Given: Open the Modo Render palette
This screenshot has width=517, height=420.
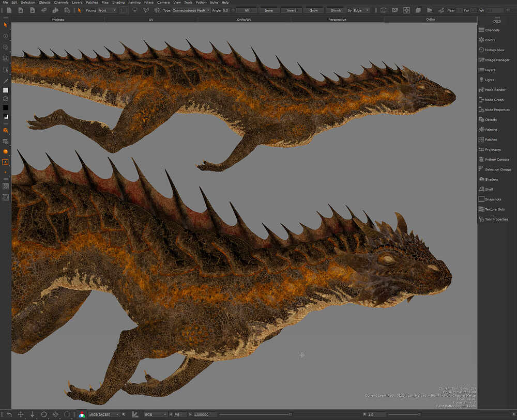Looking at the screenshot, I should (492, 89).
